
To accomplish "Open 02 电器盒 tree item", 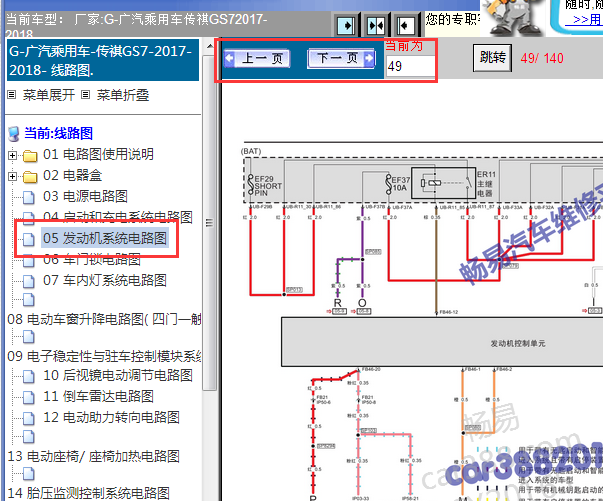I will pyautogui.click(x=72, y=176).
